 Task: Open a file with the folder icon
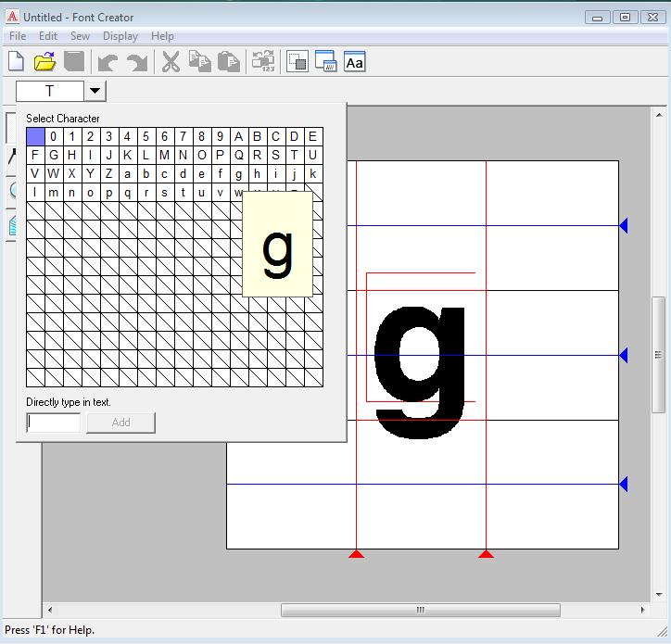pyautogui.click(x=44, y=61)
